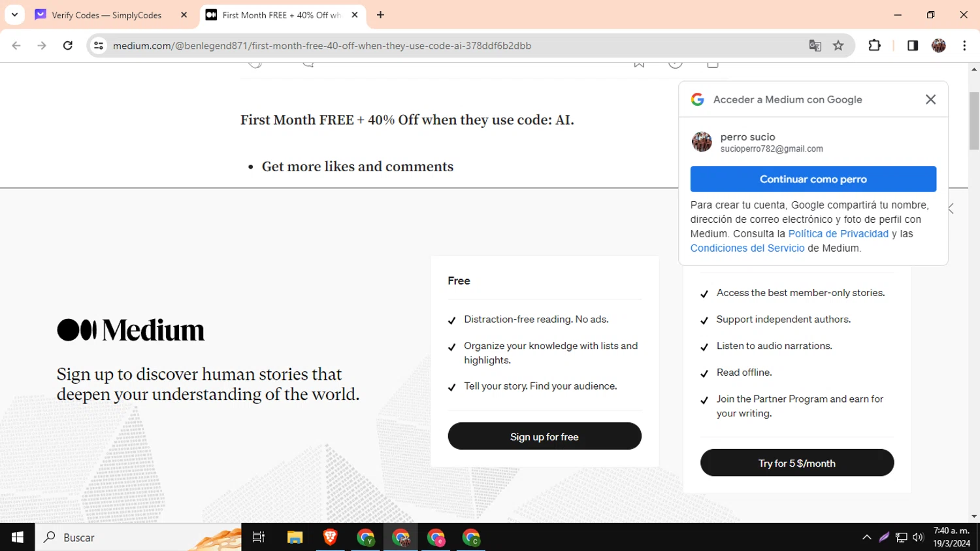
Task: Open the Windows Start menu
Action: coord(17,537)
